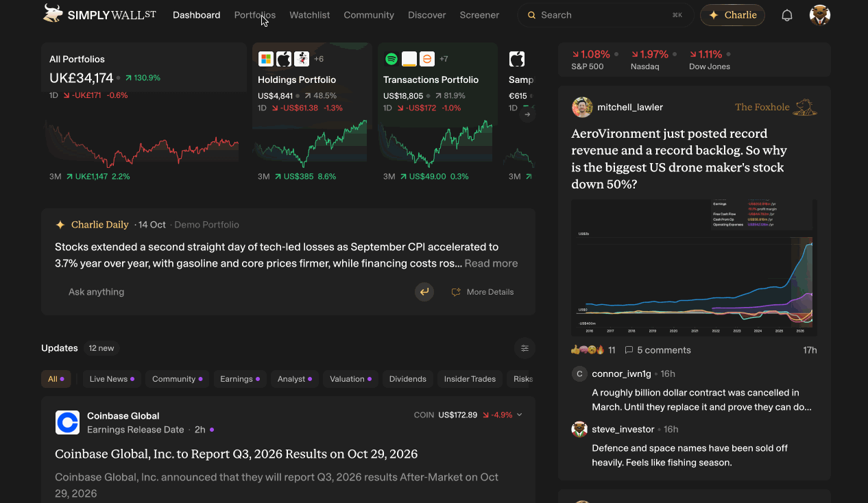Go to the Screener nav tab
This screenshot has height=503, width=868.
(x=479, y=15)
